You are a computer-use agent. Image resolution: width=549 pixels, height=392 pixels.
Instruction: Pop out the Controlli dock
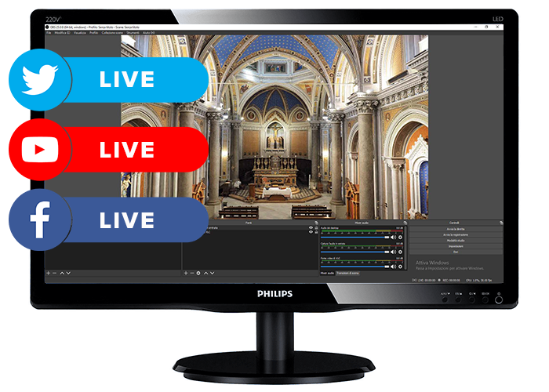501,223
